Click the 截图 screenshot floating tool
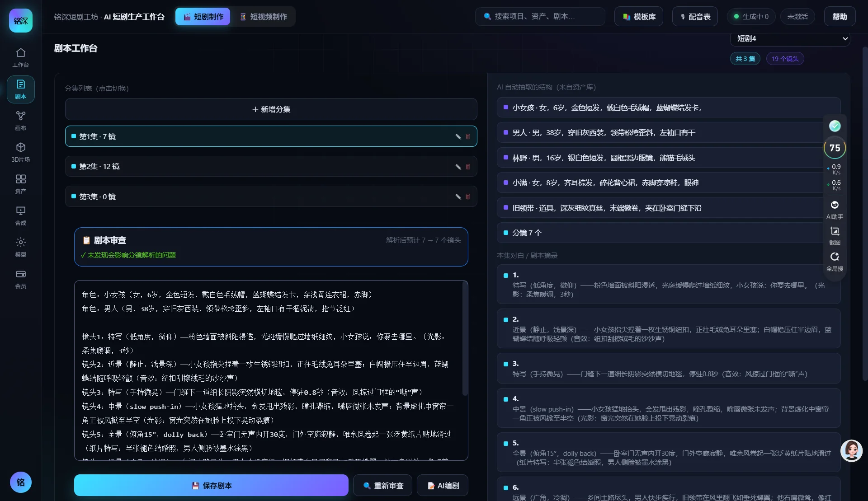Viewport: 868px width, 501px height. [835, 236]
